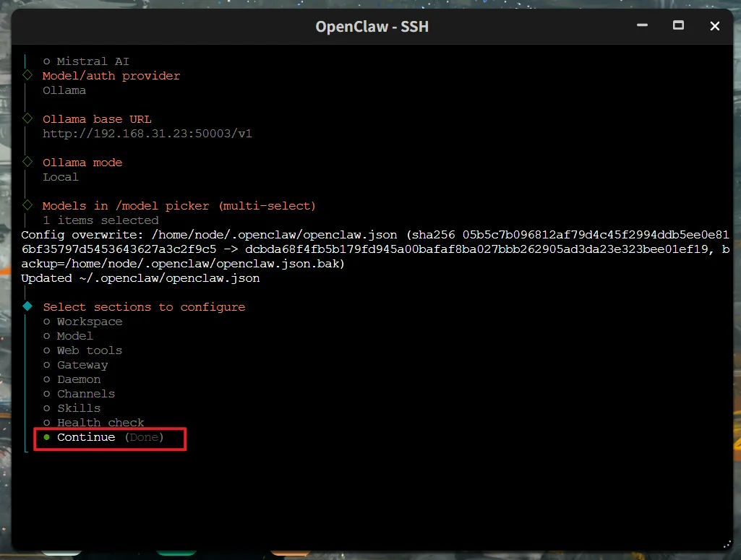Click the active teal diamond prompt marker
The width and height of the screenshot is (741, 560).
(x=27, y=306)
